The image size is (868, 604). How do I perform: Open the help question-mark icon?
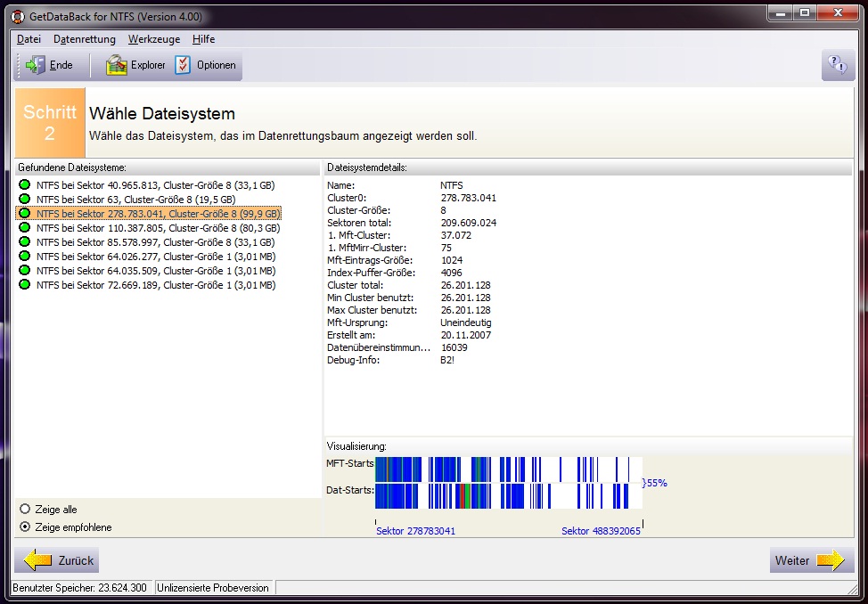(838, 65)
